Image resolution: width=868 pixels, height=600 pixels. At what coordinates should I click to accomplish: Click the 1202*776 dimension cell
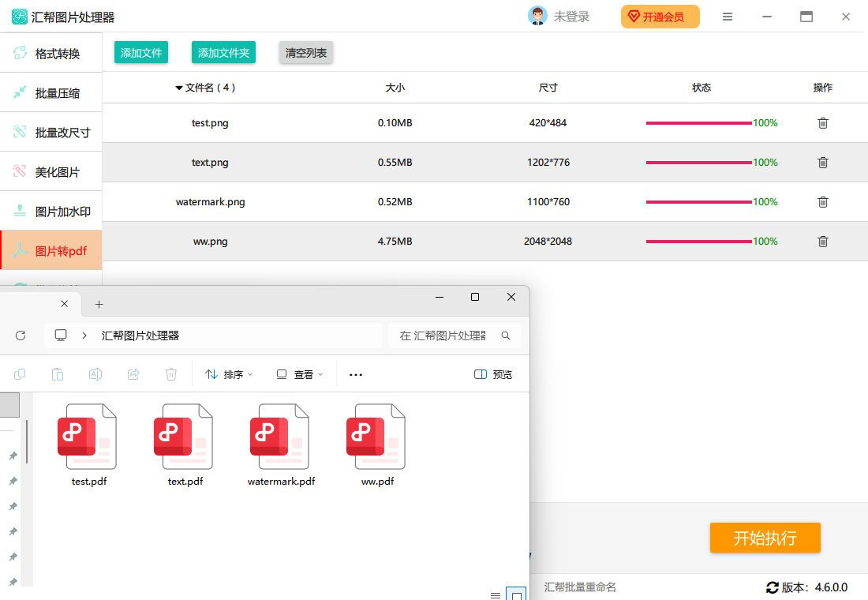click(548, 163)
